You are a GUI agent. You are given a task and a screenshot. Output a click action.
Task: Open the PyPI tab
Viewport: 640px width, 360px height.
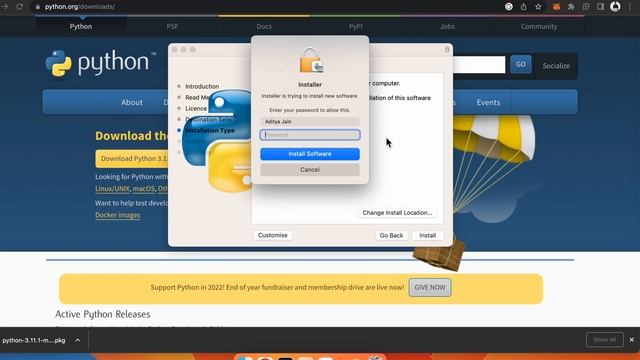[356, 27]
